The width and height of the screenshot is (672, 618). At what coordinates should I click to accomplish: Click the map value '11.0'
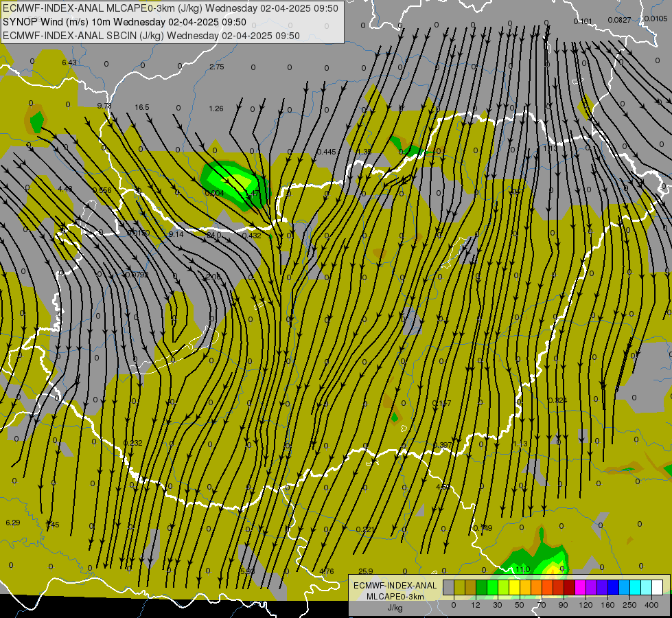(x=523, y=569)
